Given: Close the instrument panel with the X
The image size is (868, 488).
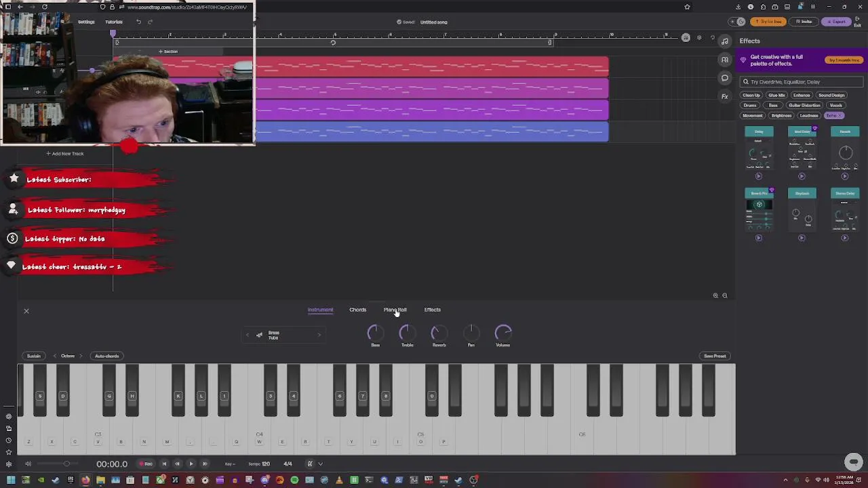Looking at the screenshot, I should (26, 311).
